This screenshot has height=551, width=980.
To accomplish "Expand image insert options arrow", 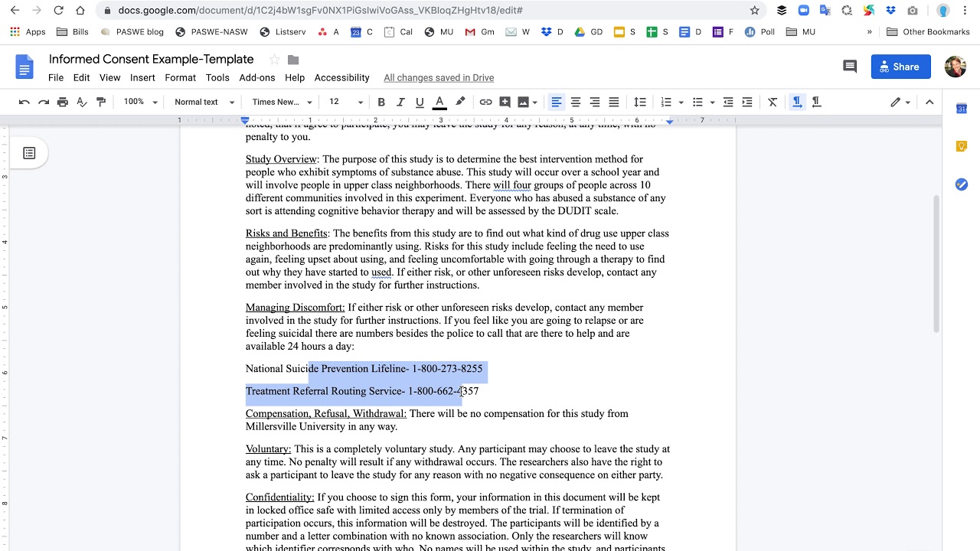I will click(x=534, y=102).
